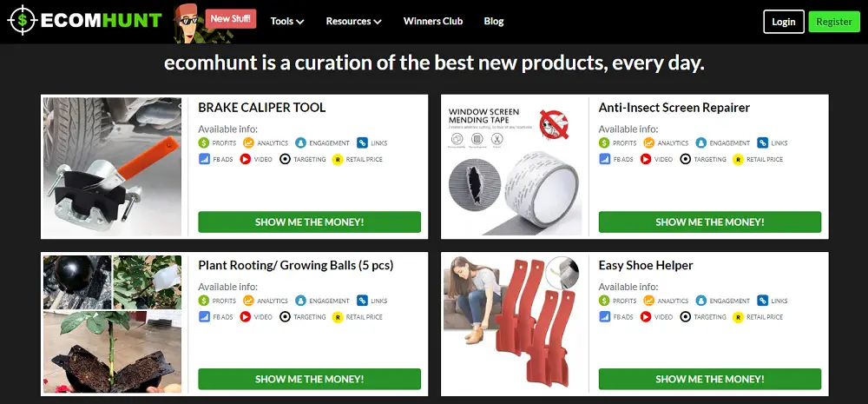Image resolution: width=868 pixels, height=404 pixels.
Task: Click the blue Links icon for Easy Shoe Helper
Action: coord(763,301)
